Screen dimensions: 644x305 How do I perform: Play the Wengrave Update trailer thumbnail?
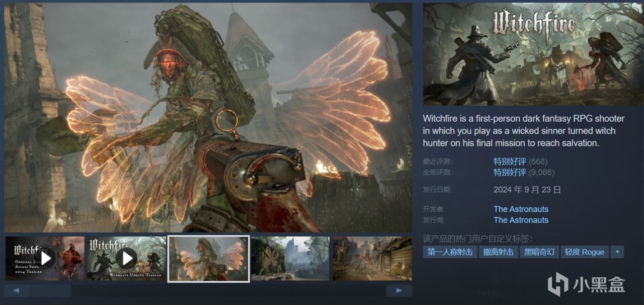pyautogui.click(x=126, y=259)
